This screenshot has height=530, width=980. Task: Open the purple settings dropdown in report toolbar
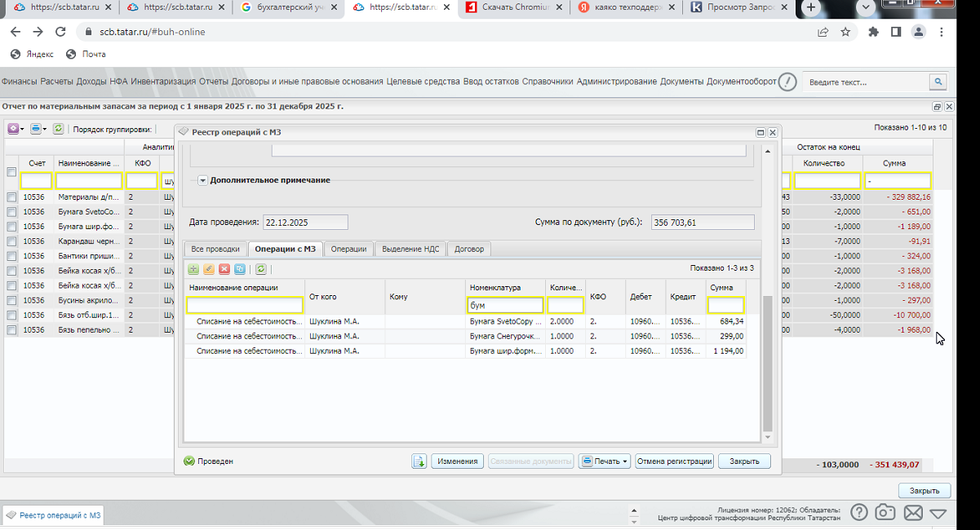16,129
